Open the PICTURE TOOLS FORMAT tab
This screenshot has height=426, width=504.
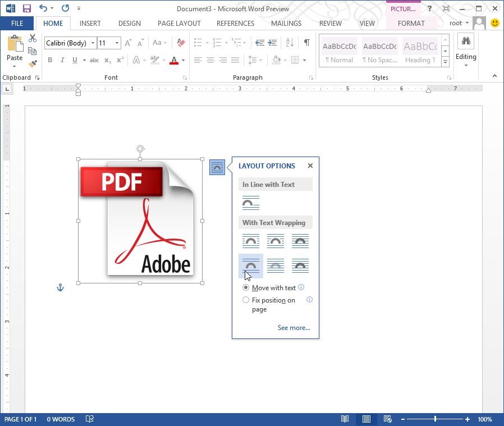pyautogui.click(x=411, y=24)
